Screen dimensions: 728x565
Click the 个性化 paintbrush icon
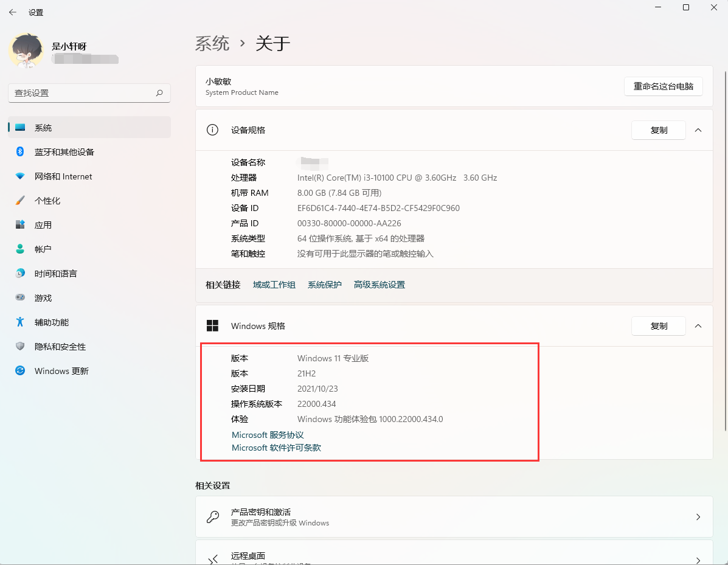(20, 200)
